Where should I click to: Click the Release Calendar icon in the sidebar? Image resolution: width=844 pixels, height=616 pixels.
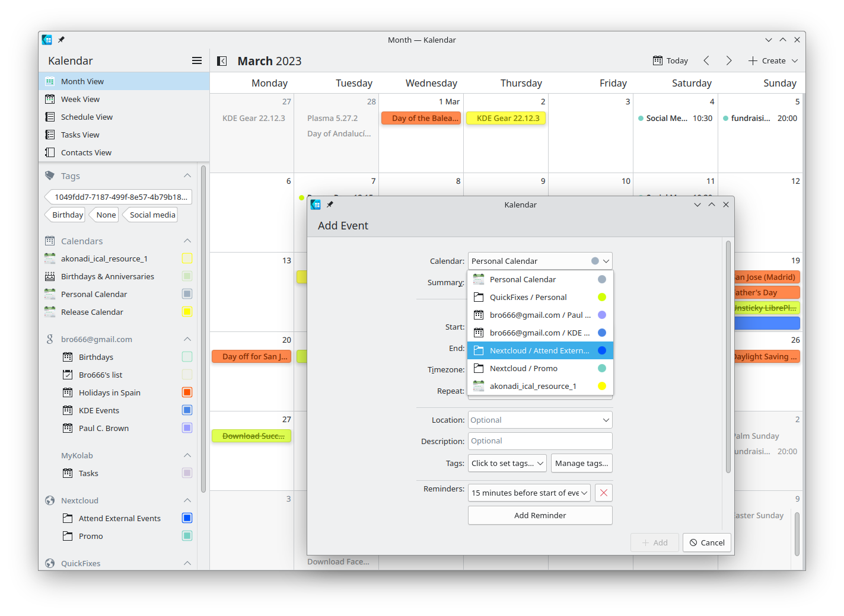[x=50, y=312]
